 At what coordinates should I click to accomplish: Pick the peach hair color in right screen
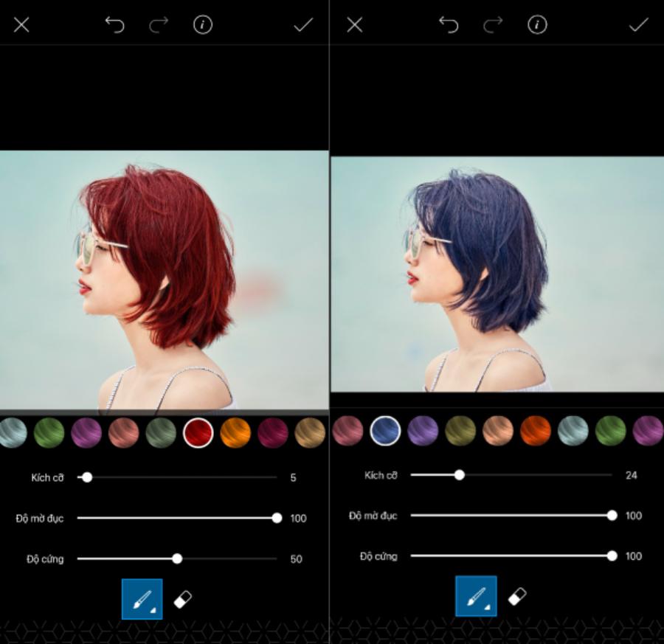pyautogui.click(x=498, y=431)
